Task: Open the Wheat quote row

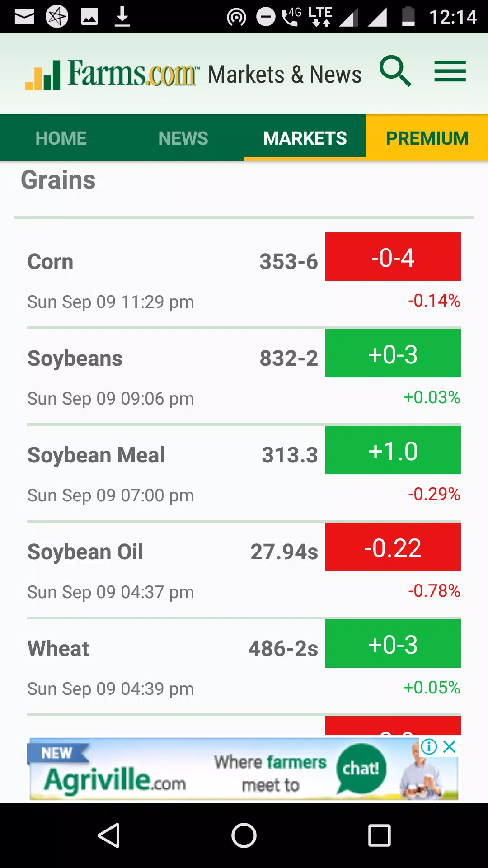Action: 244,666
